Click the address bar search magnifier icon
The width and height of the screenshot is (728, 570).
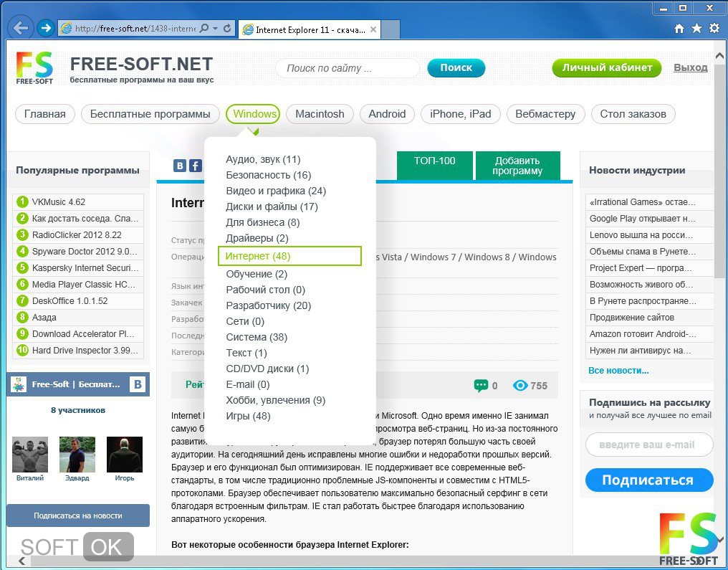pos(203,29)
